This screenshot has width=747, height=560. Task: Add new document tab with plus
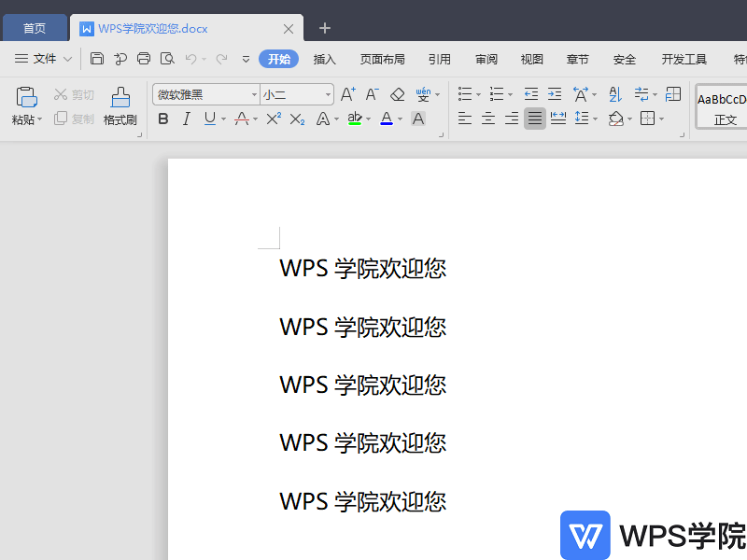[x=325, y=28]
